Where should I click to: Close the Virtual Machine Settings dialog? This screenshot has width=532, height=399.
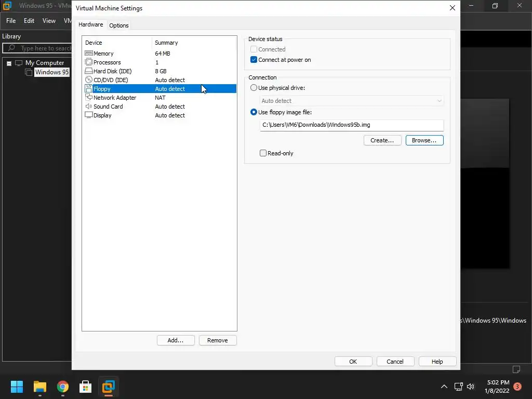(453, 8)
